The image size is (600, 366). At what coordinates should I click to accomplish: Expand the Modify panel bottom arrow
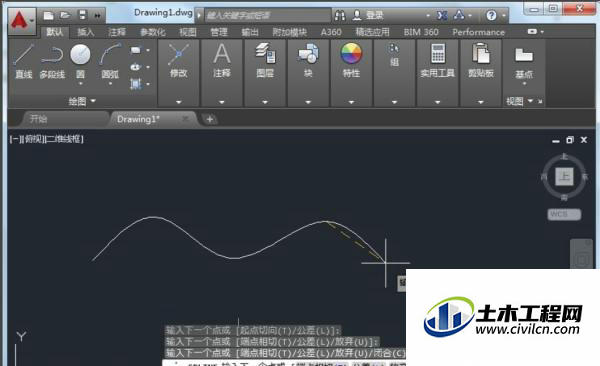[178, 102]
